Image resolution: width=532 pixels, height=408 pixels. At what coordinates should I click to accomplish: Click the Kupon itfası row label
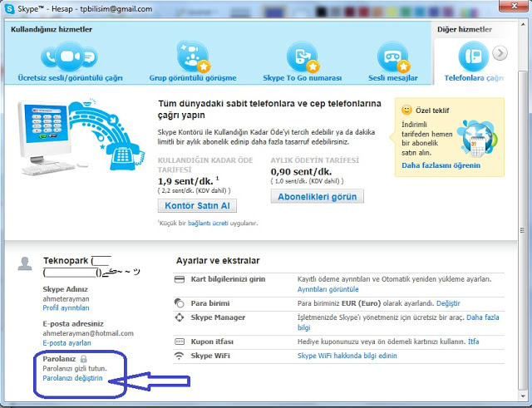212,342
